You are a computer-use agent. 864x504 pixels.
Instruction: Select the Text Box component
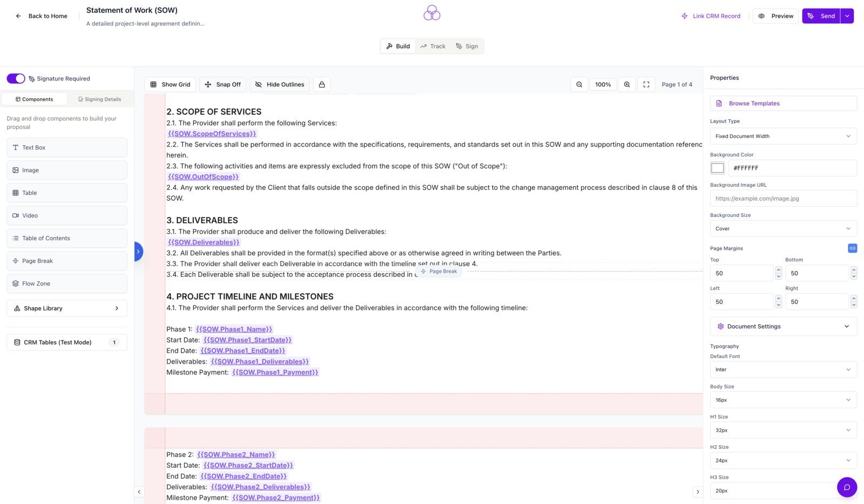67,147
